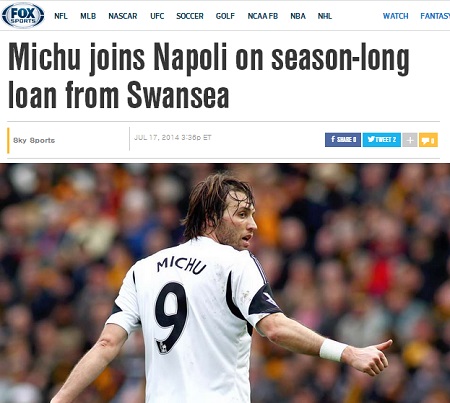Click the WATCH link
This screenshot has width=450, height=403.
(395, 16)
